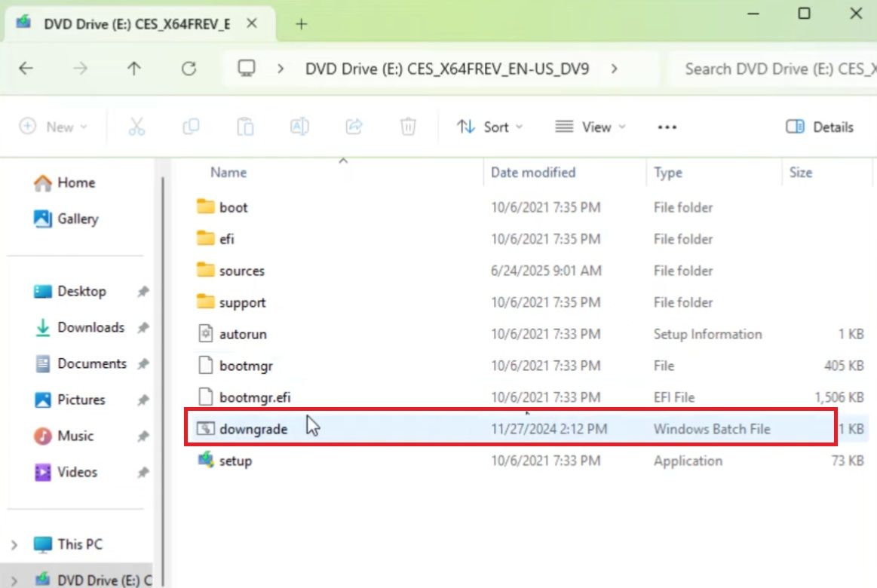Open the View options dropdown
The image size is (877, 588).
tap(590, 127)
